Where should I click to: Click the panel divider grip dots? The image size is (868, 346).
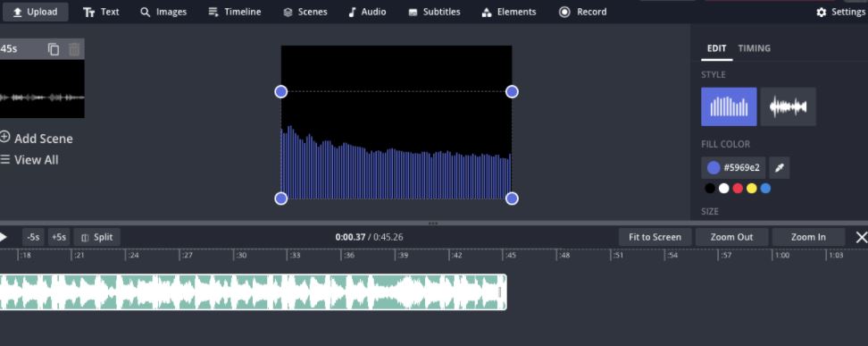point(433,224)
